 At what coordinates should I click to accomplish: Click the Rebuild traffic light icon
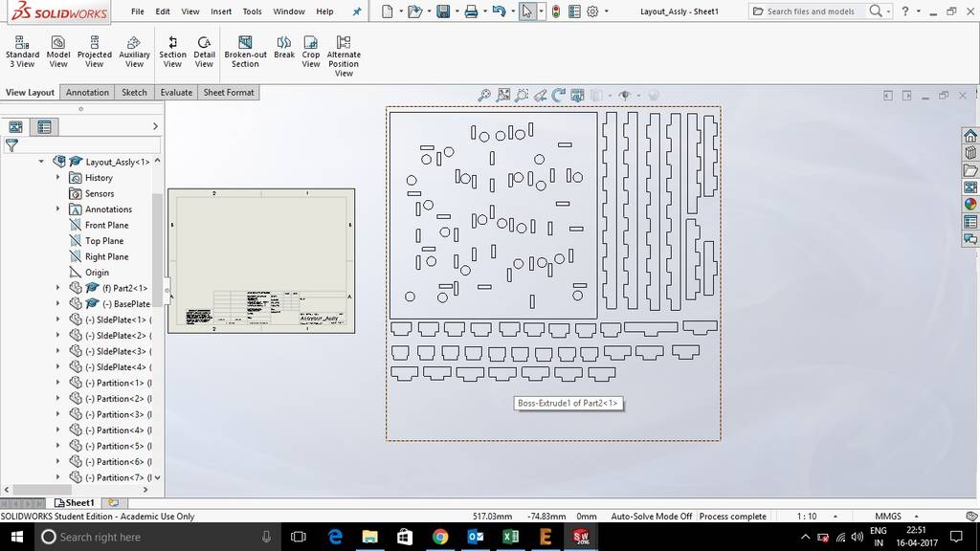[556, 11]
